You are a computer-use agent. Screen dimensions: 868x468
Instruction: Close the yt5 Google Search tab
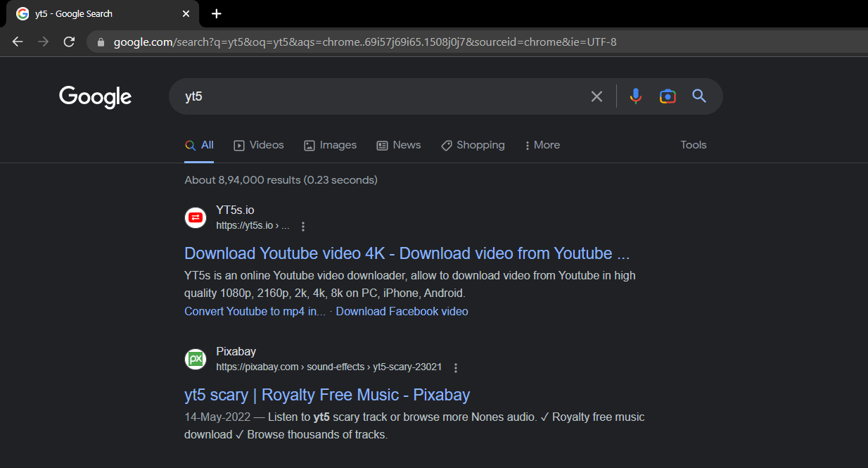pyautogui.click(x=186, y=14)
